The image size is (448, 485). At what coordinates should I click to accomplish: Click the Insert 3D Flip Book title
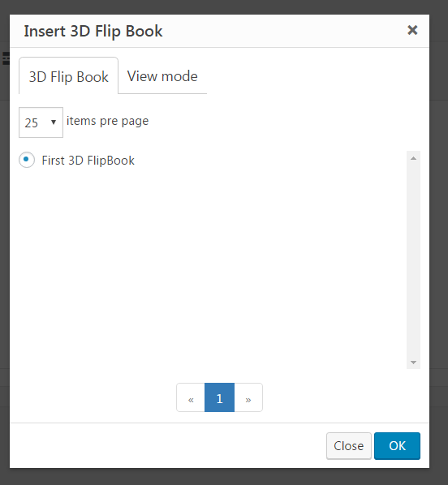pyautogui.click(x=93, y=32)
